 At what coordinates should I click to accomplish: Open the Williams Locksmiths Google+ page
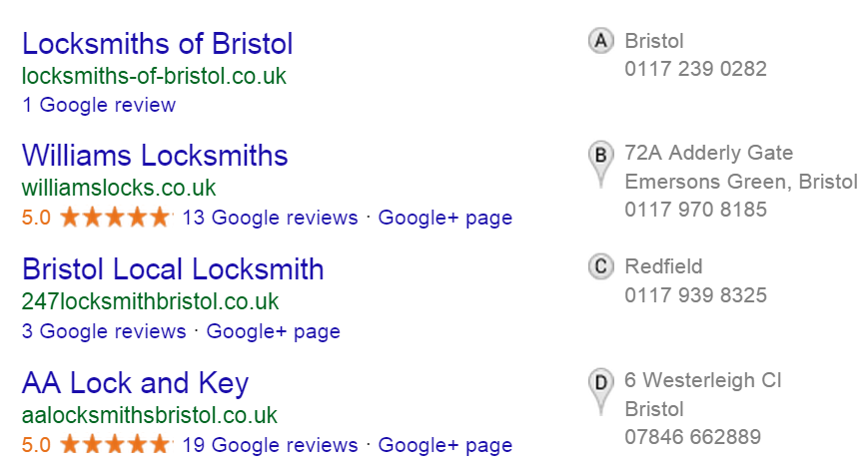tap(445, 218)
